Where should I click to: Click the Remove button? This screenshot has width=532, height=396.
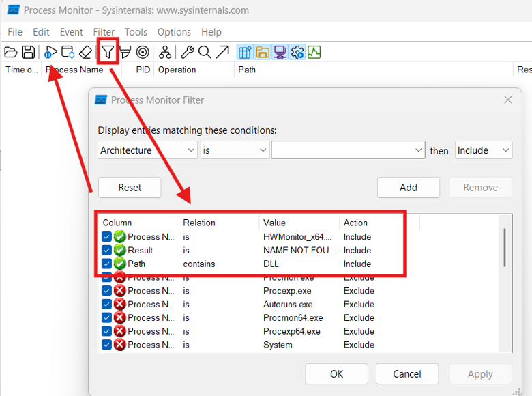click(x=480, y=188)
